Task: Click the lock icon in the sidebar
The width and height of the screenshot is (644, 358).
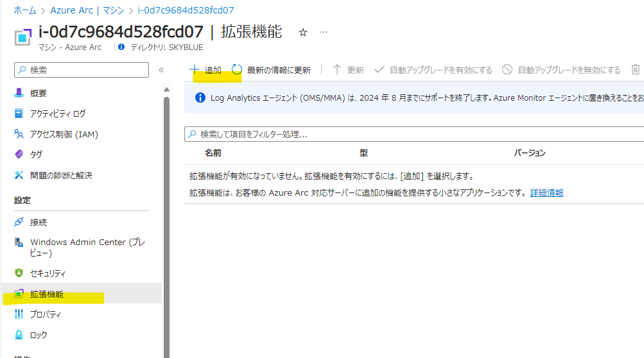Action: click(x=19, y=335)
